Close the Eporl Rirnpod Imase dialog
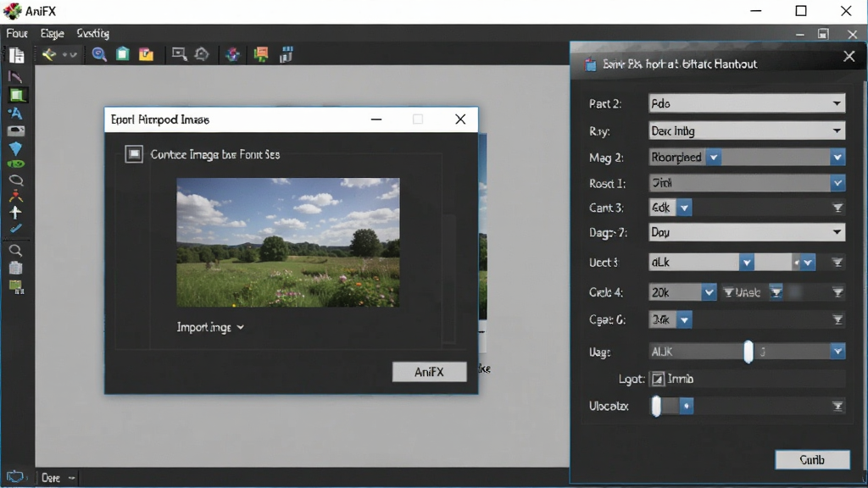 click(460, 119)
